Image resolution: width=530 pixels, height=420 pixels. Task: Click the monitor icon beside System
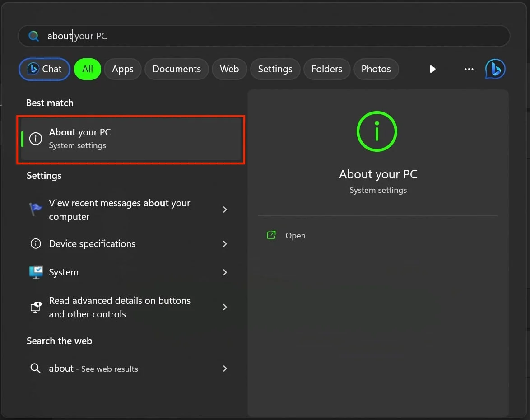coord(36,272)
